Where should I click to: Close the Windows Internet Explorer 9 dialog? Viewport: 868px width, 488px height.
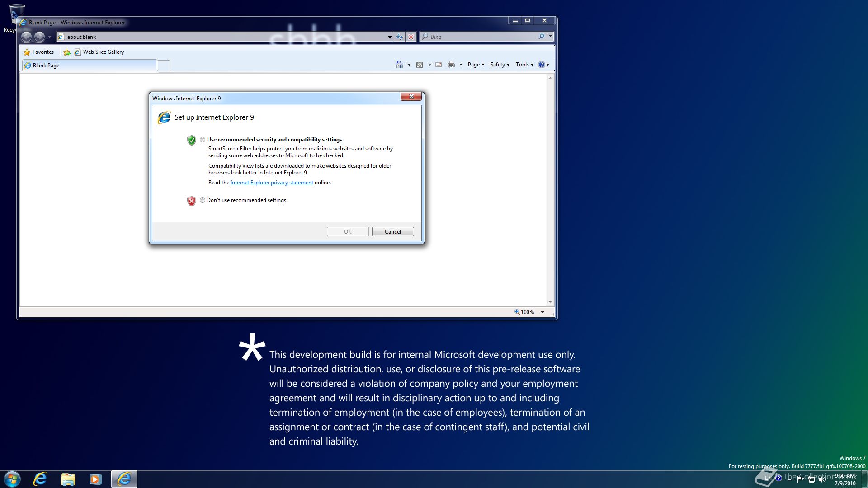click(x=411, y=96)
